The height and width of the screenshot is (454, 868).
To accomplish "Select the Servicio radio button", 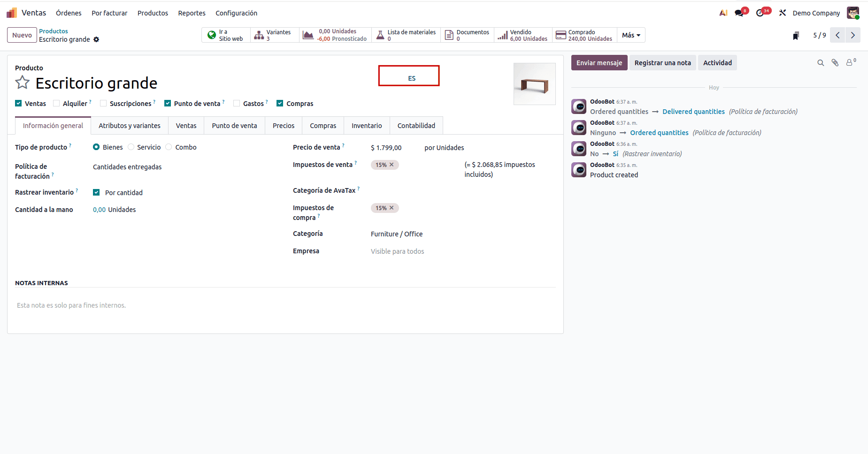I will pos(131,147).
